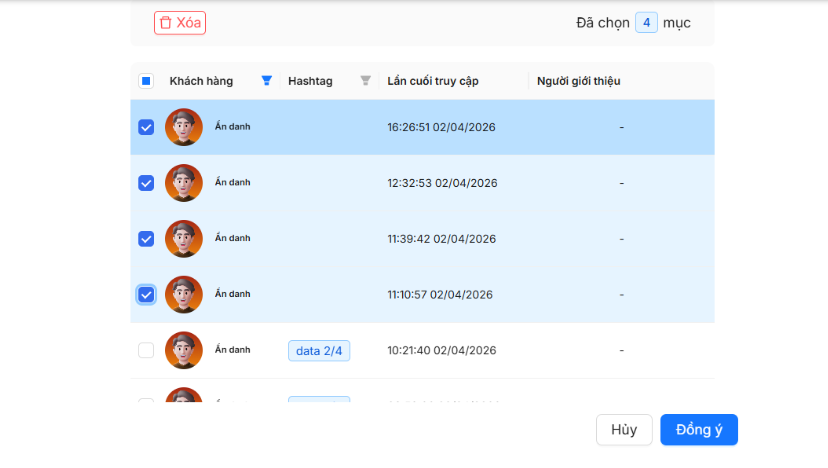This screenshot has width=828, height=468.
Task: Uncheck the row with time 11:10:57
Action: tap(146, 295)
